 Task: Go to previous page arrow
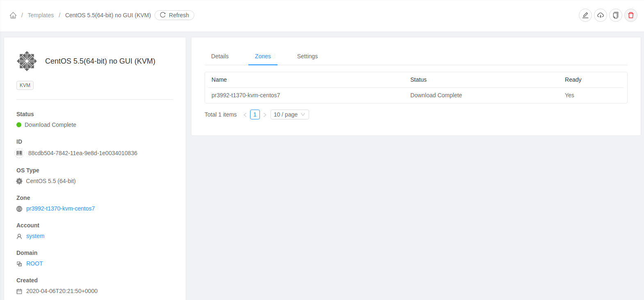point(245,115)
